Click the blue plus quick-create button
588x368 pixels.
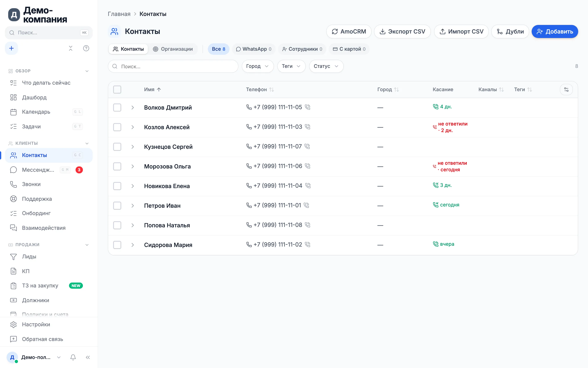tap(11, 48)
